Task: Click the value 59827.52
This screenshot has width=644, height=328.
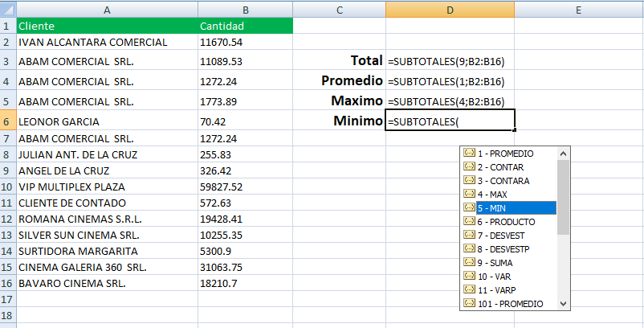Action: 221,187
